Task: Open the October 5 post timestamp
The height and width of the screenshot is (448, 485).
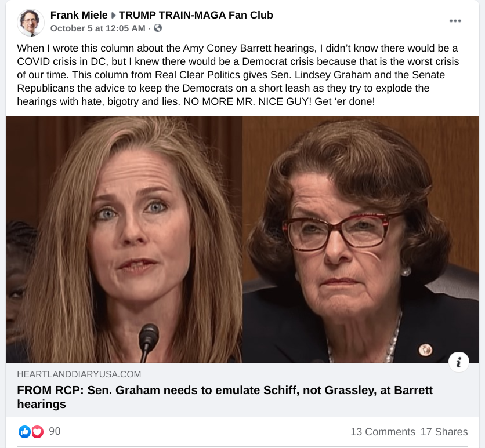Action: point(98,28)
